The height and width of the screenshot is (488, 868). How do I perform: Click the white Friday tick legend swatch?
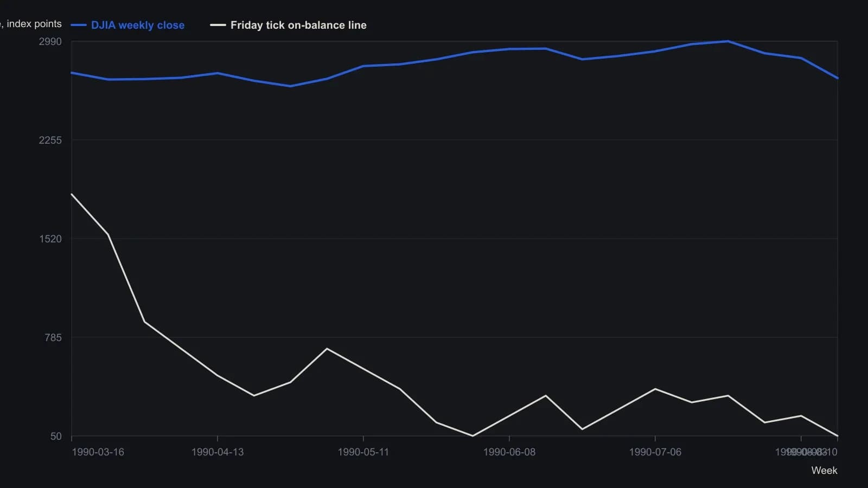[218, 25]
